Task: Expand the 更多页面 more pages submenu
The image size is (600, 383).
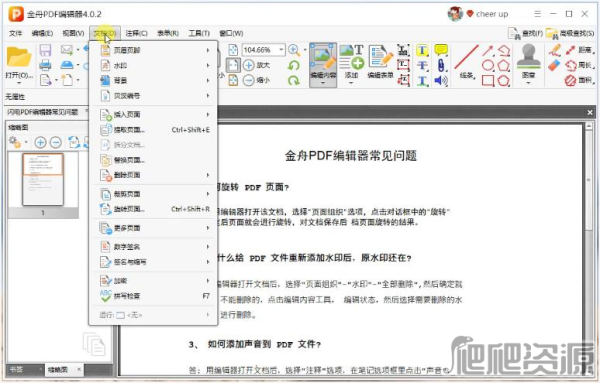Action: click(x=154, y=228)
